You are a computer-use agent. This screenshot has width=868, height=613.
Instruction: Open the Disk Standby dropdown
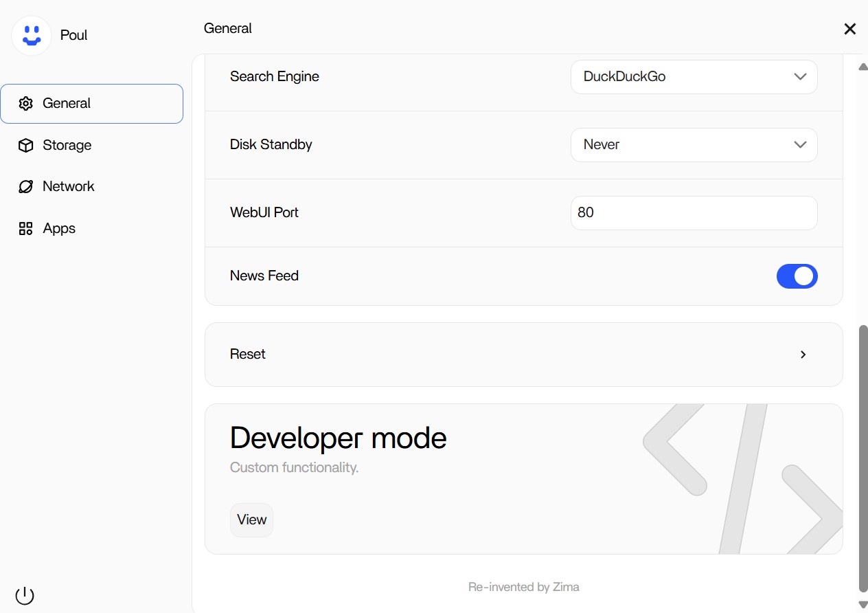point(694,145)
